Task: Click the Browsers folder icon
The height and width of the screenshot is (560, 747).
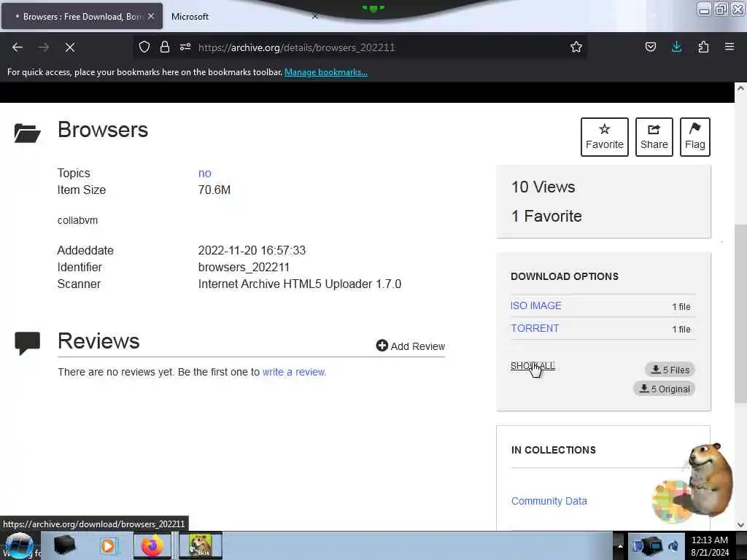Action: (27, 133)
